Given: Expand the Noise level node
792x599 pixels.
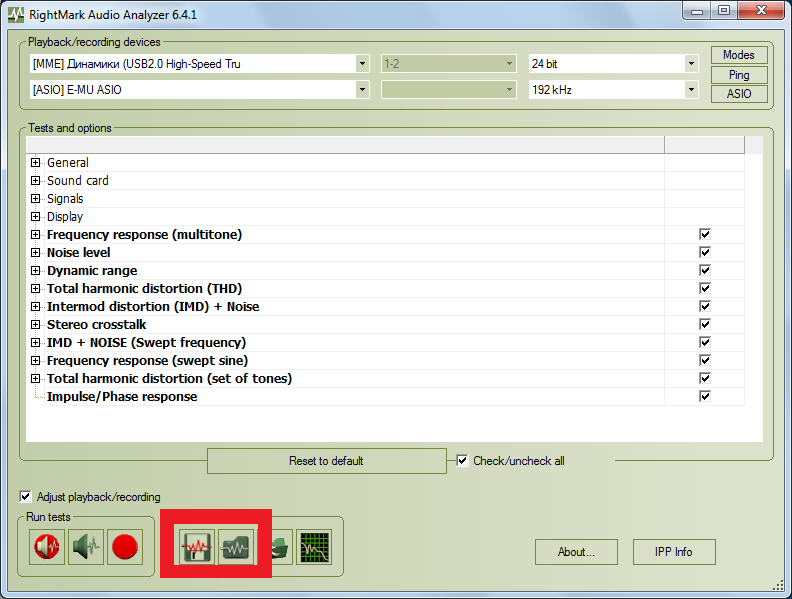Looking at the screenshot, I should point(35,253).
